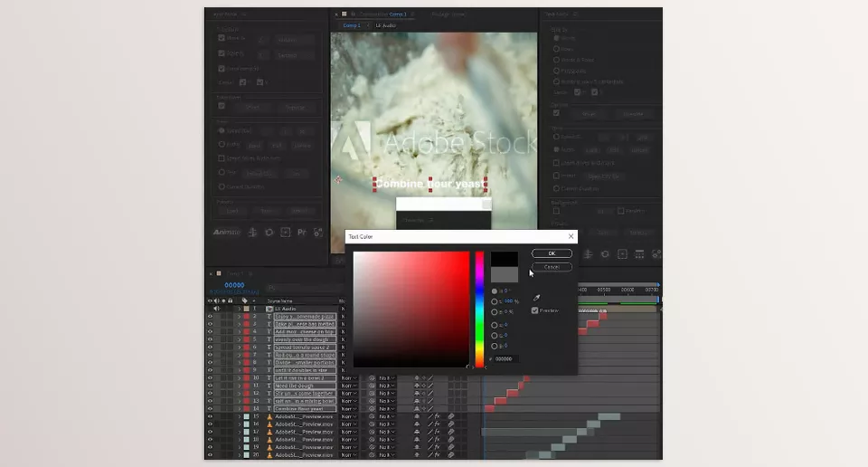Image resolution: width=868 pixels, height=467 pixels.
Task: Click inside the red saturation color field
Action: tap(411, 310)
